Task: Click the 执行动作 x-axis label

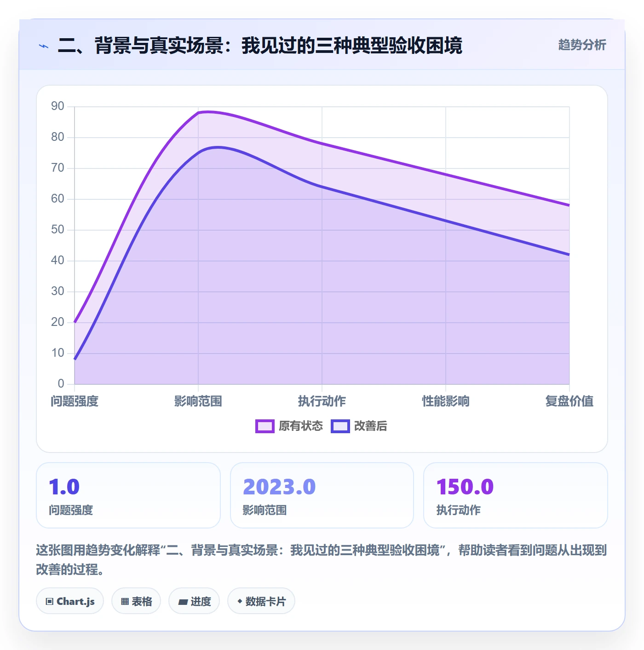Action: [x=322, y=401]
